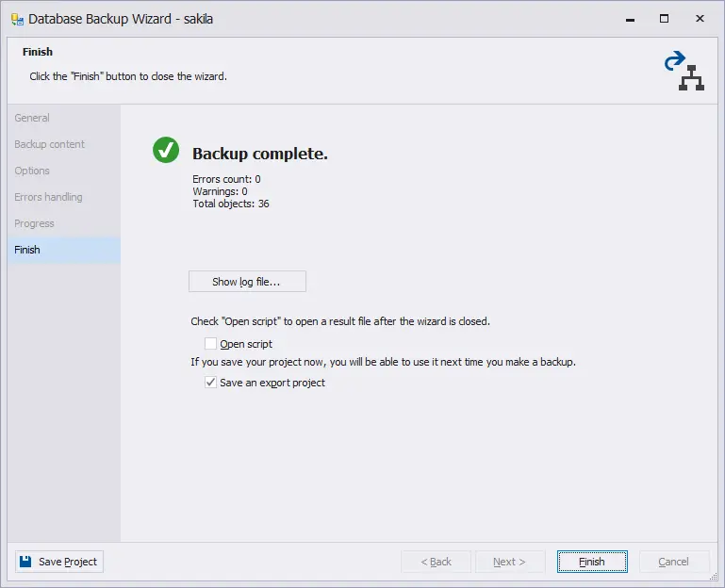Click the Back button

pos(436,562)
